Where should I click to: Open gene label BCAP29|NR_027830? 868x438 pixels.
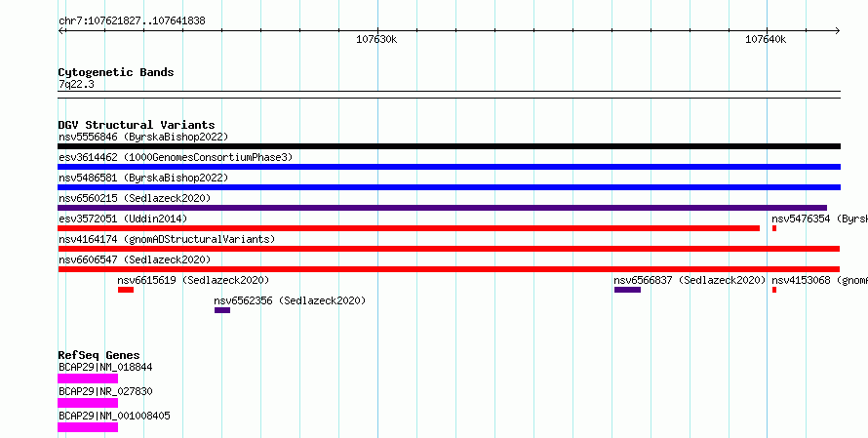click(x=105, y=391)
